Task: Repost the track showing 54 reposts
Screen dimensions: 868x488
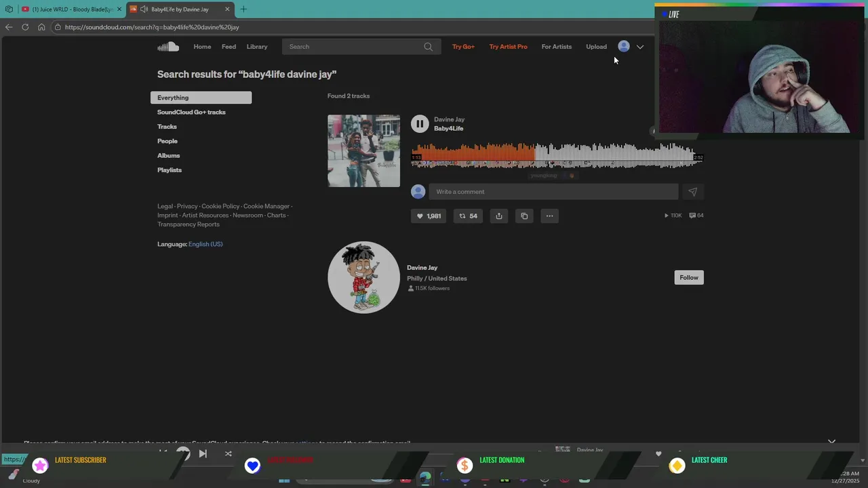Action: [x=468, y=216]
